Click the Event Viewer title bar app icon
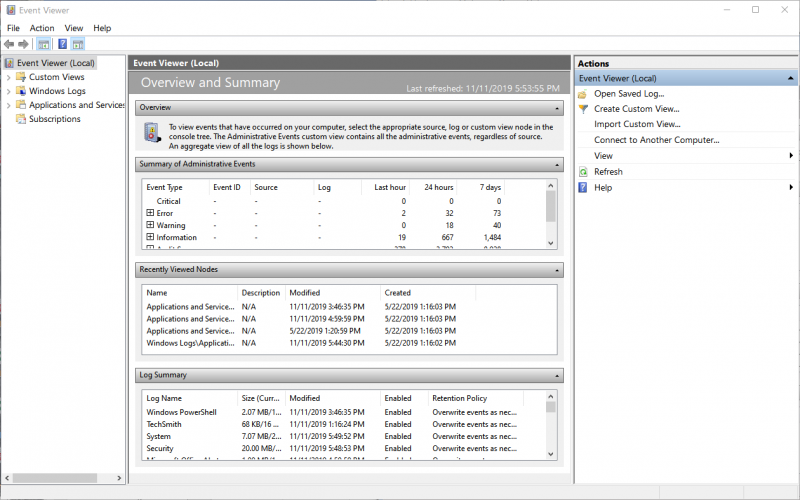 click(10, 10)
